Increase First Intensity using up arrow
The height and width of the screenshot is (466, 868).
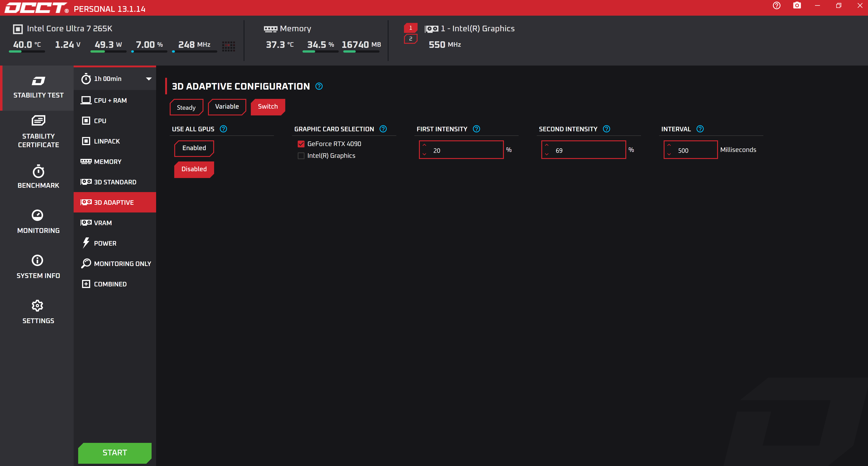pyautogui.click(x=424, y=145)
